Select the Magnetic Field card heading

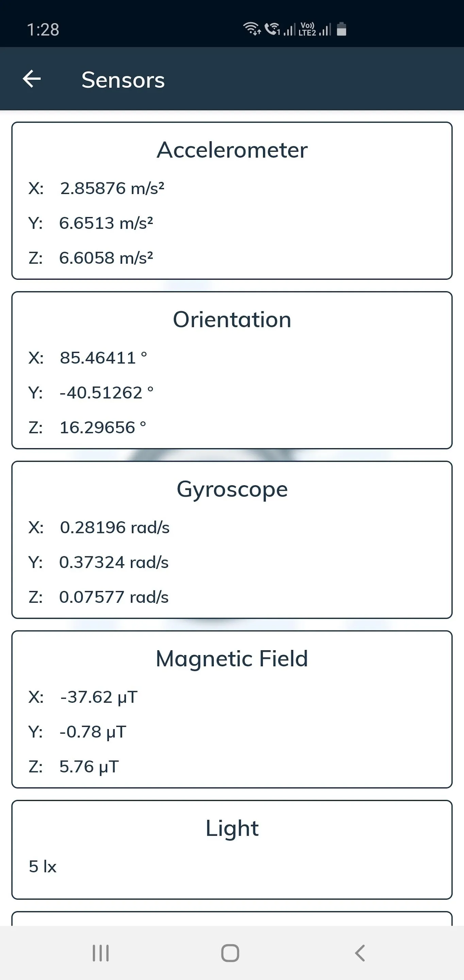[232, 659]
